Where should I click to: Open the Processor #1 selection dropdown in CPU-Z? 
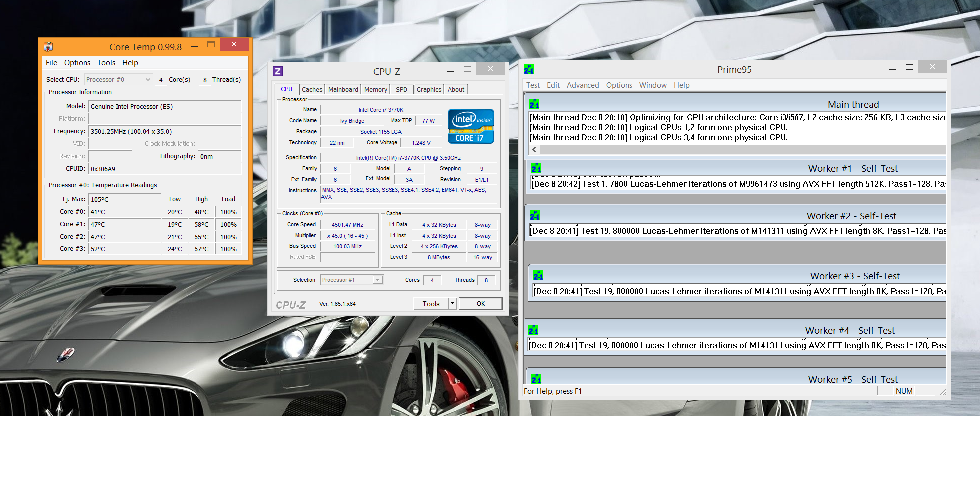(351, 280)
